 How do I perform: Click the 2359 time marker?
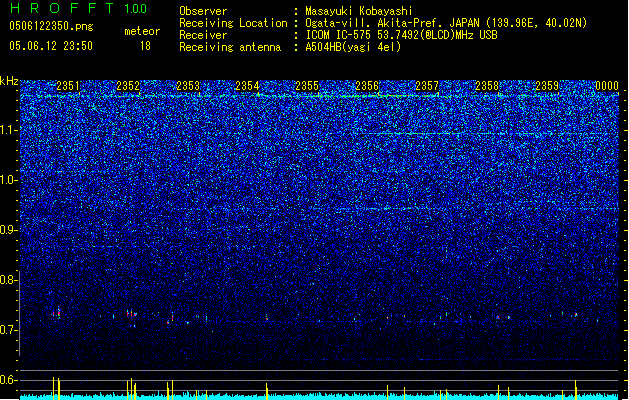(547, 86)
